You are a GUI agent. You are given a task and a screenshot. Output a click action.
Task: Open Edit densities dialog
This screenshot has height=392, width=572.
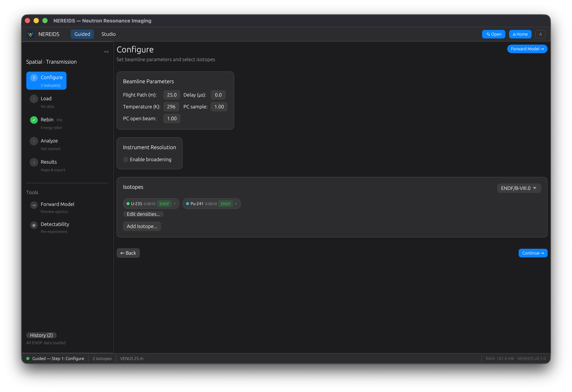tap(143, 214)
